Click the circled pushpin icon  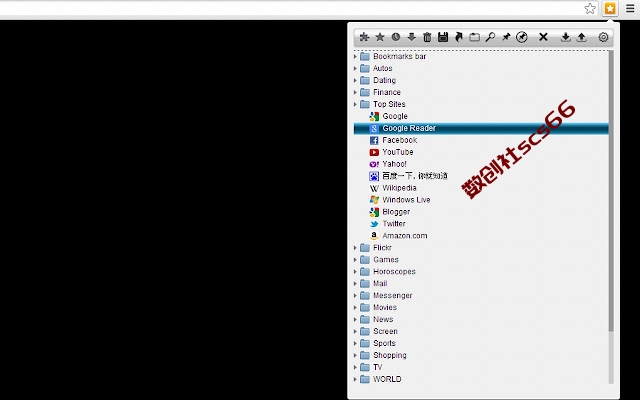coord(522,37)
